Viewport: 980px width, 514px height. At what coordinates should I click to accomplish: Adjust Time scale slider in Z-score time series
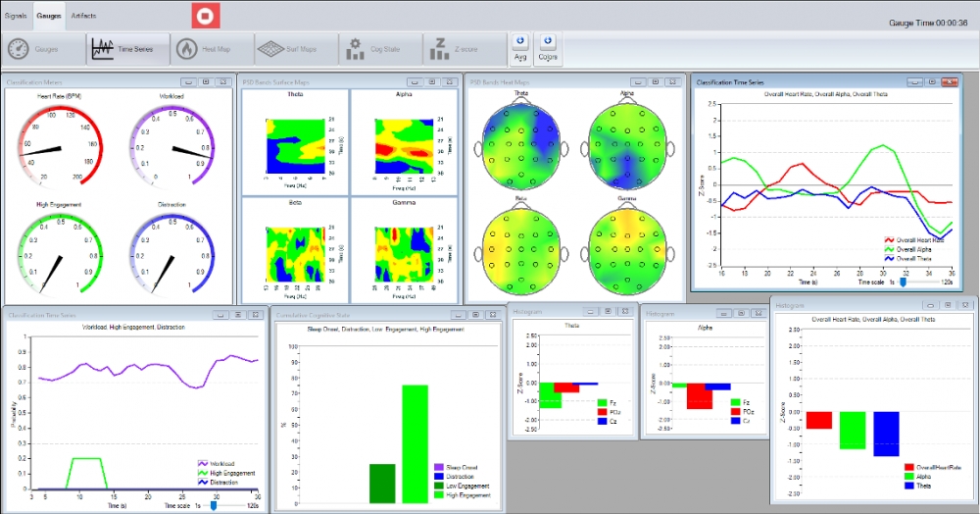903,282
